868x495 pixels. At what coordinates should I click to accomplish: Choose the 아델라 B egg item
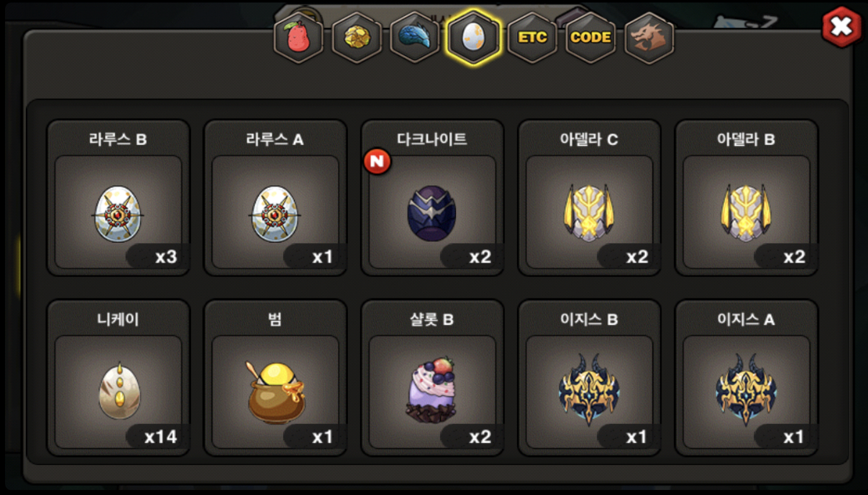tap(746, 198)
